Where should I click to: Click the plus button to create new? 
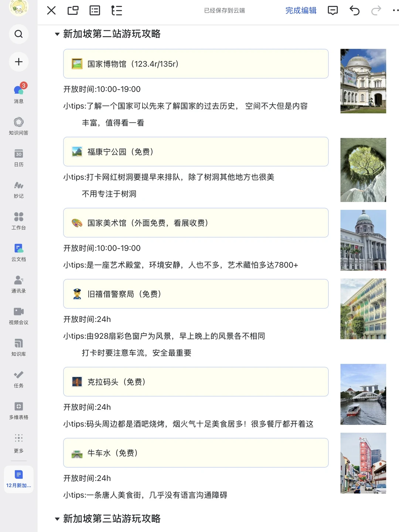pyautogui.click(x=18, y=62)
